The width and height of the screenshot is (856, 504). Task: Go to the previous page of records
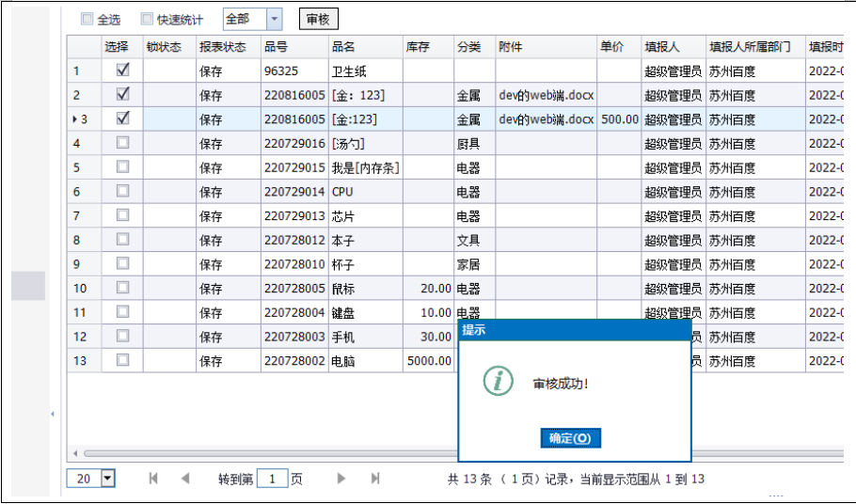[185, 479]
